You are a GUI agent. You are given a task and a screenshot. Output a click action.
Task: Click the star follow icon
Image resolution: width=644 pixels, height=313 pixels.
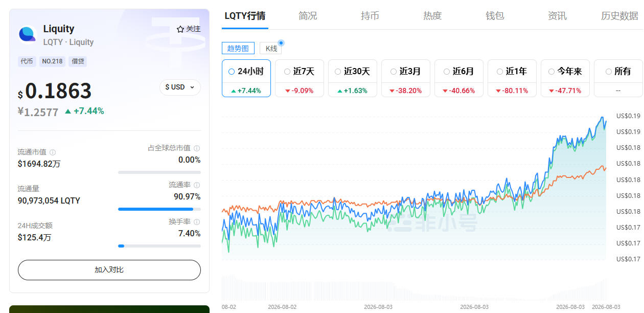(180, 29)
